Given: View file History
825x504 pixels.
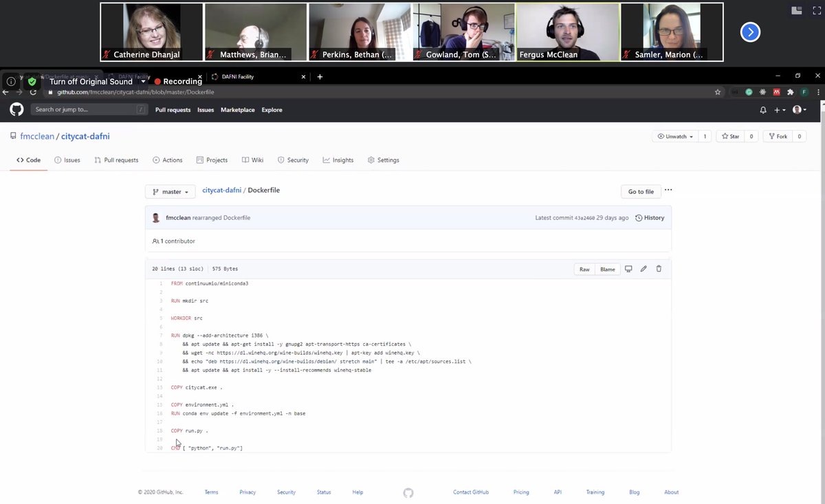Looking at the screenshot, I should [x=650, y=218].
